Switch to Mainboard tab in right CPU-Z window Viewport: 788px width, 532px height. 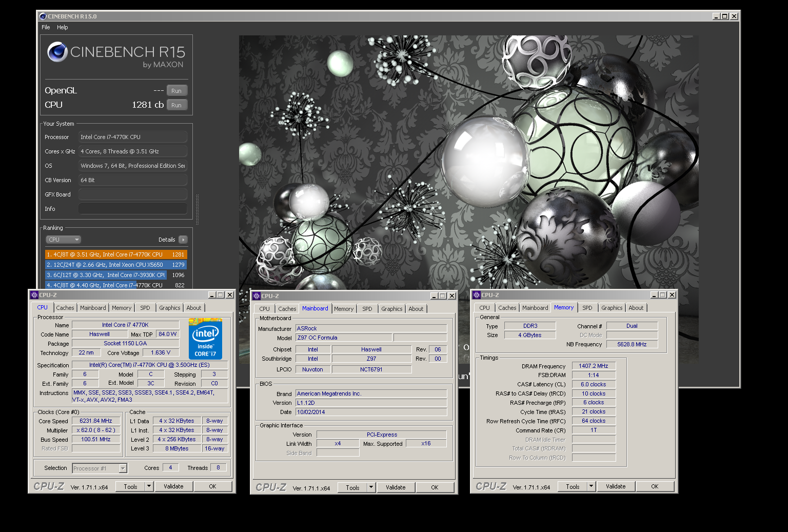535,308
